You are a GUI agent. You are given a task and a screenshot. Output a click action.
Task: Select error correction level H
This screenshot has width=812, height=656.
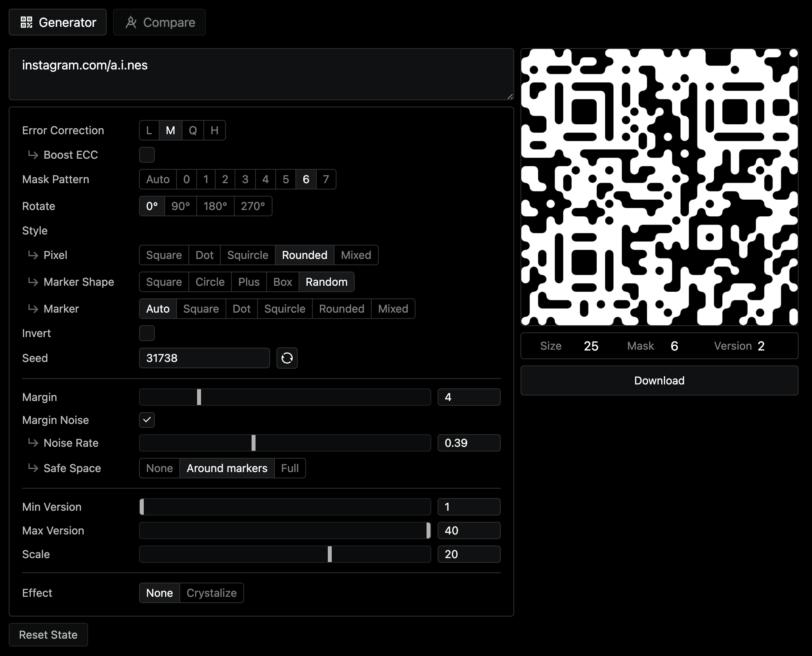tap(214, 130)
